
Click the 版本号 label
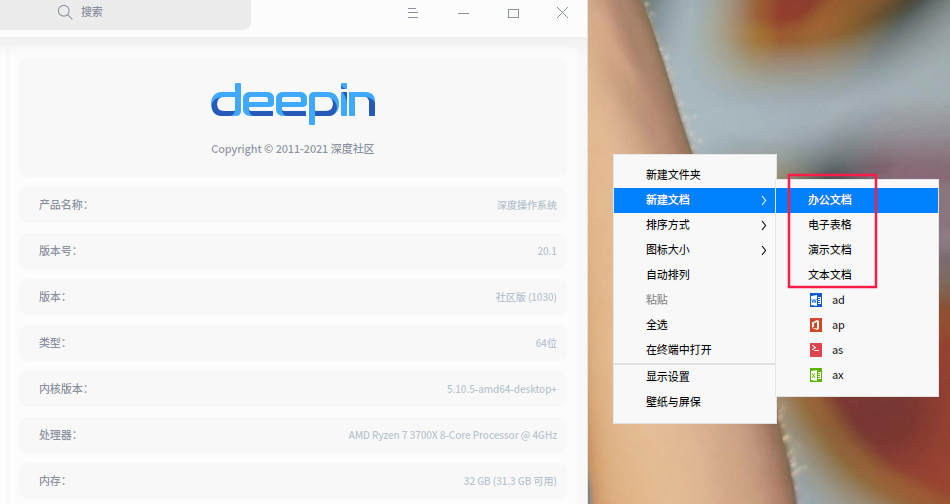[58, 251]
